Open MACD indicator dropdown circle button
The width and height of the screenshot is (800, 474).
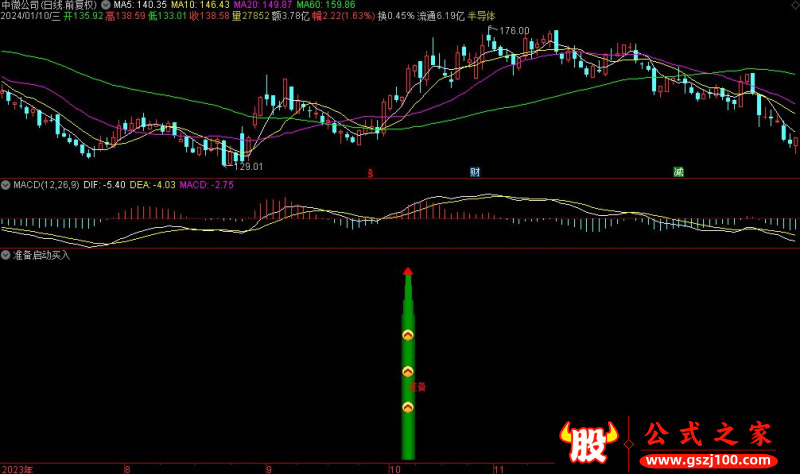pyautogui.click(x=5, y=185)
